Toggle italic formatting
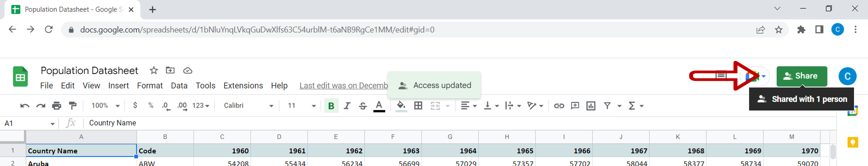 tap(347, 106)
